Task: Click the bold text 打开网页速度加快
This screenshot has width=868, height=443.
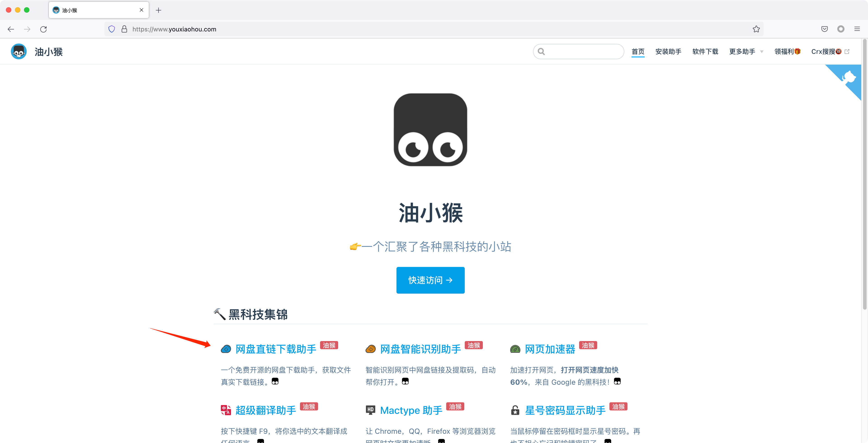Action: click(590, 370)
